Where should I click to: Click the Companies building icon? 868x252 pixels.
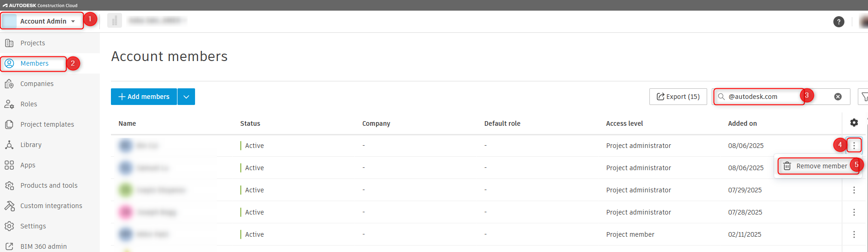click(x=9, y=84)
